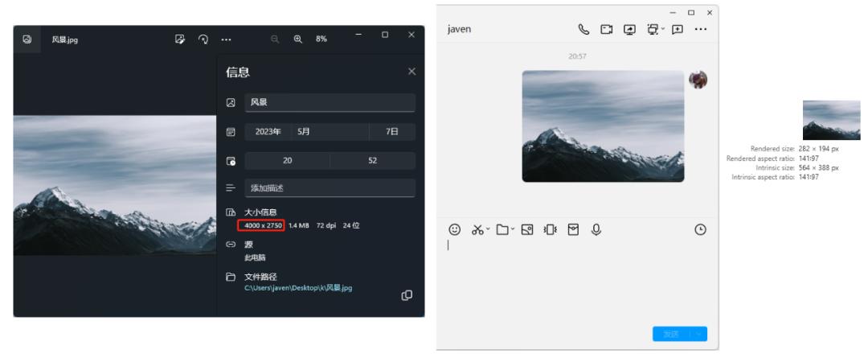Share screen in javen chat
The width and height of the screenshot is (868, 354).
click(629, 29)
